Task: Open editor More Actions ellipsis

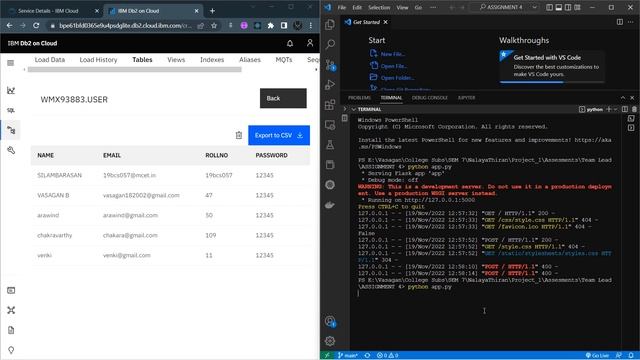Action: click(631, 22)
